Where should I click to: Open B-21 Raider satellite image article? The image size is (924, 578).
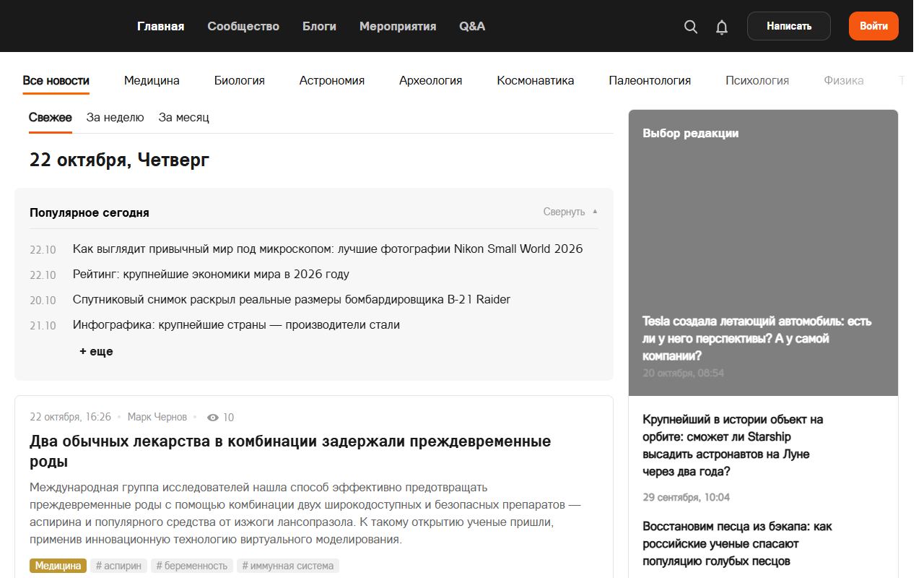click(x=292, y=299)
